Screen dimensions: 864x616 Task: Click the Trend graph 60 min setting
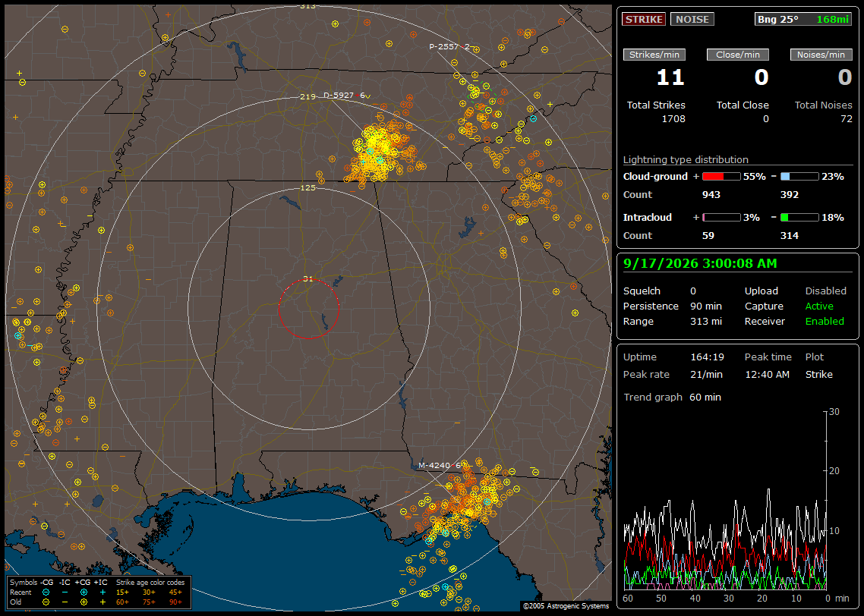pos(672,397)
